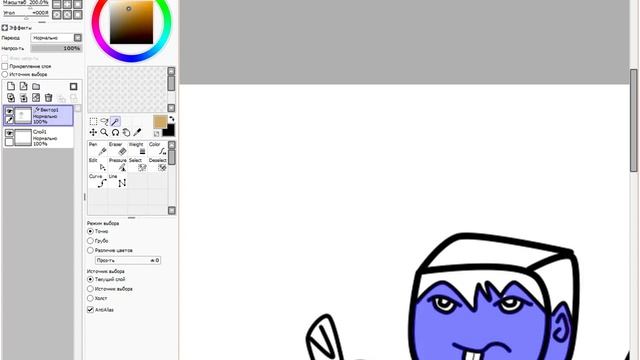Select the rectangular selection tool
640x360 pixels.
point(93,121)
